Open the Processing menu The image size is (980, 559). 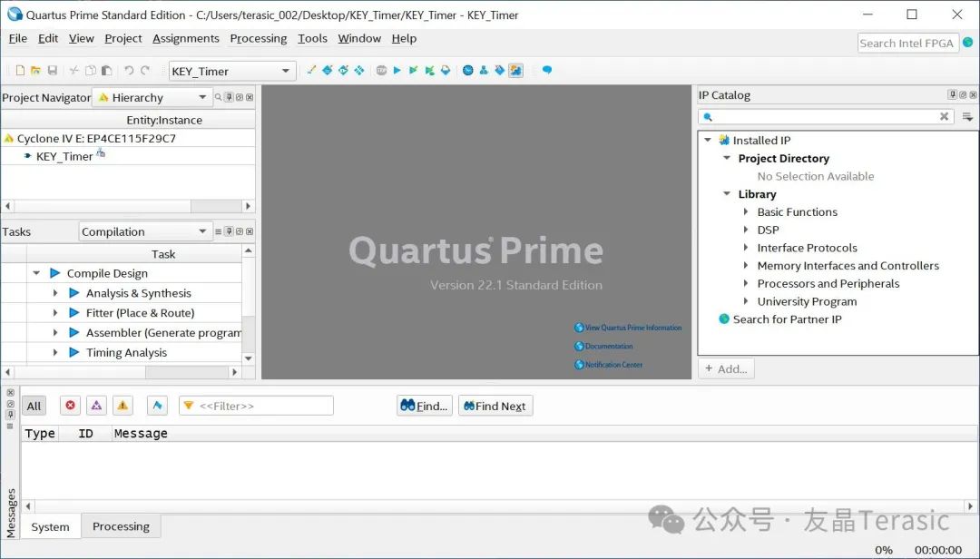[258, 38]
